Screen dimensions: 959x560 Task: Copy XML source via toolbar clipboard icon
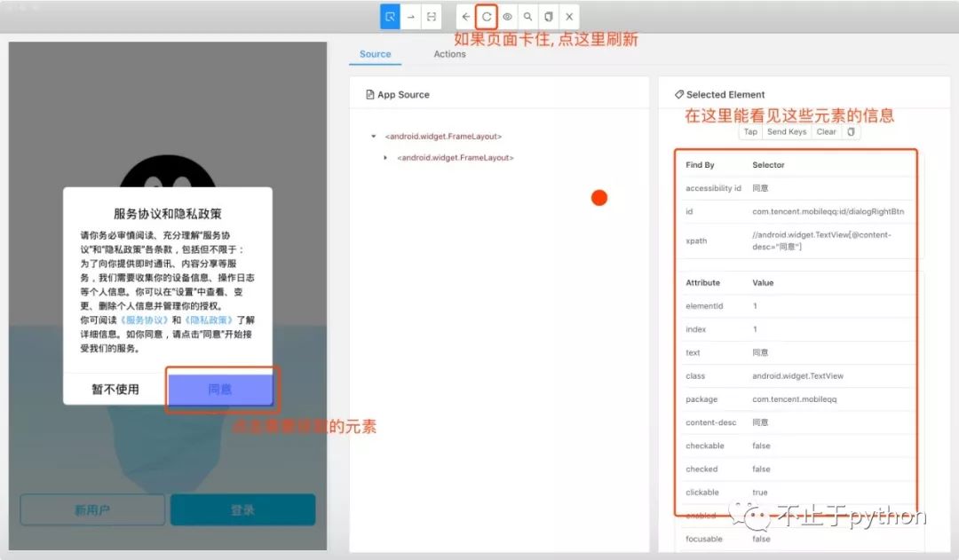coord(549,17)
